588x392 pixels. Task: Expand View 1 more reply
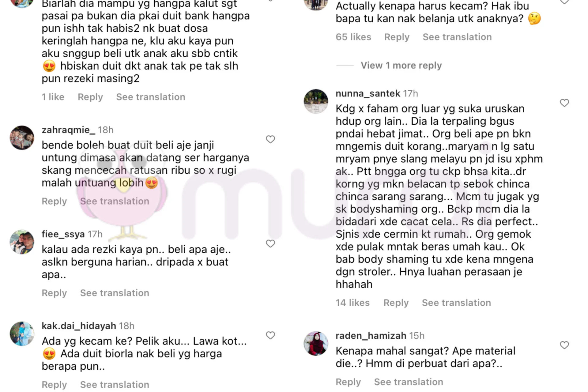[401, 65]
